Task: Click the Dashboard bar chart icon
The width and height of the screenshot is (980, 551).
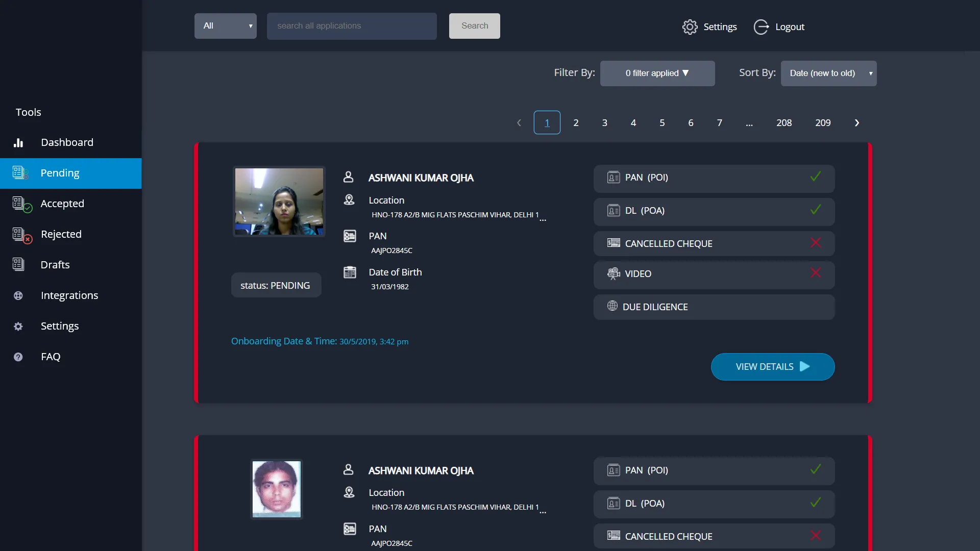Action: pos(18,143)
